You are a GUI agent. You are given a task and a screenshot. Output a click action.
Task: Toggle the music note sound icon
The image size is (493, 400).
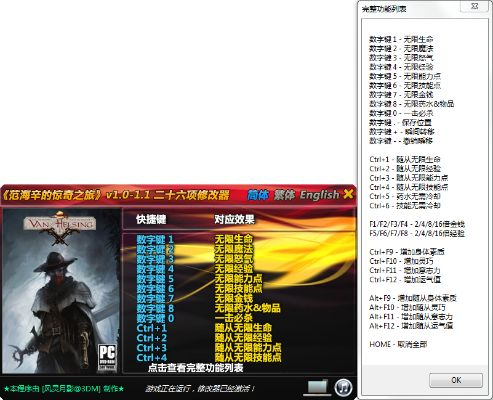tap(343, 388)
